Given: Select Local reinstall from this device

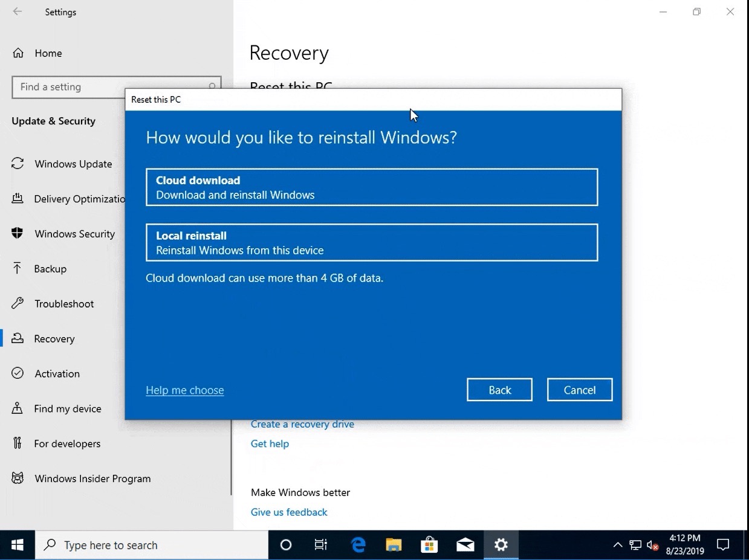Looking at the screenshot, I should tap(372, 243).
